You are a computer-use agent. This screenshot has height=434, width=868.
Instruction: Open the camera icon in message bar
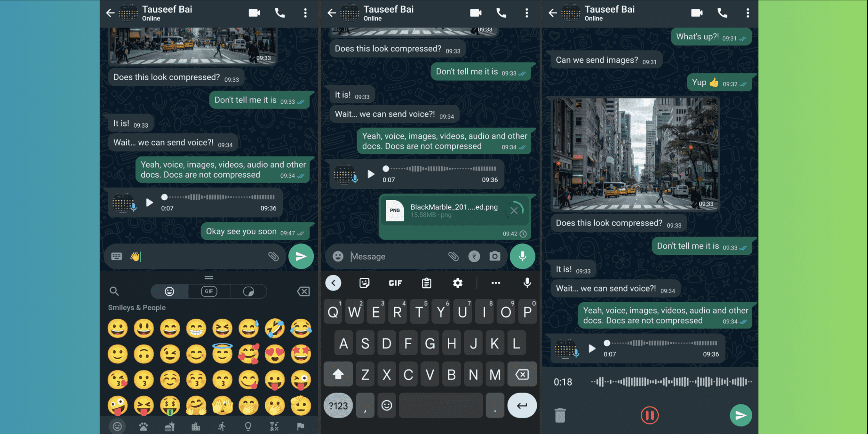click(495, 256)
